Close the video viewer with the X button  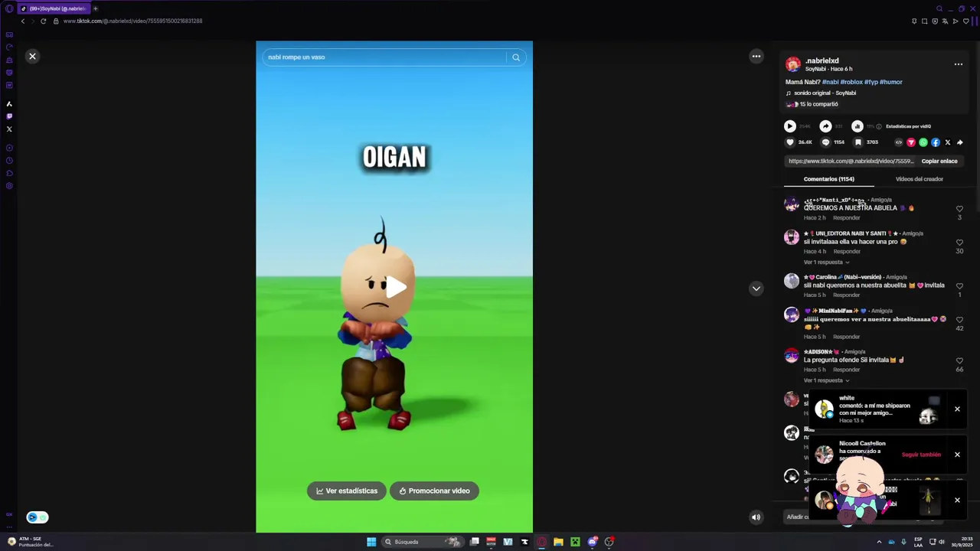pos(32,56)
